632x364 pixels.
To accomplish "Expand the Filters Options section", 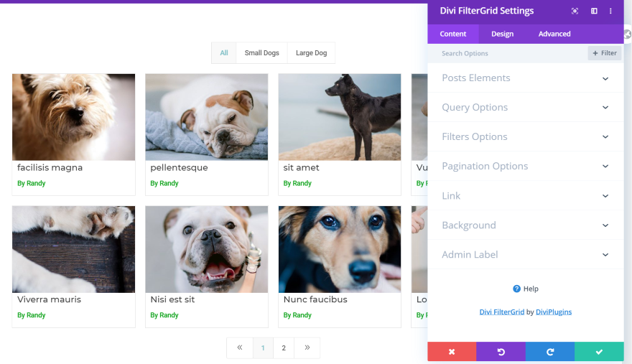I will (526, 136).
